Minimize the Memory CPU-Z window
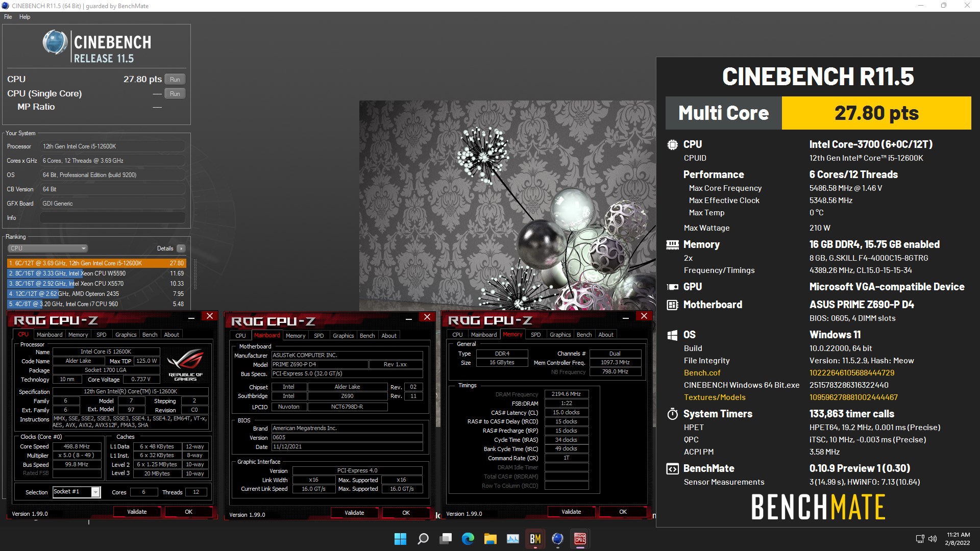The width and height of the screenshot is (980, 551). [x=626, y=317]
